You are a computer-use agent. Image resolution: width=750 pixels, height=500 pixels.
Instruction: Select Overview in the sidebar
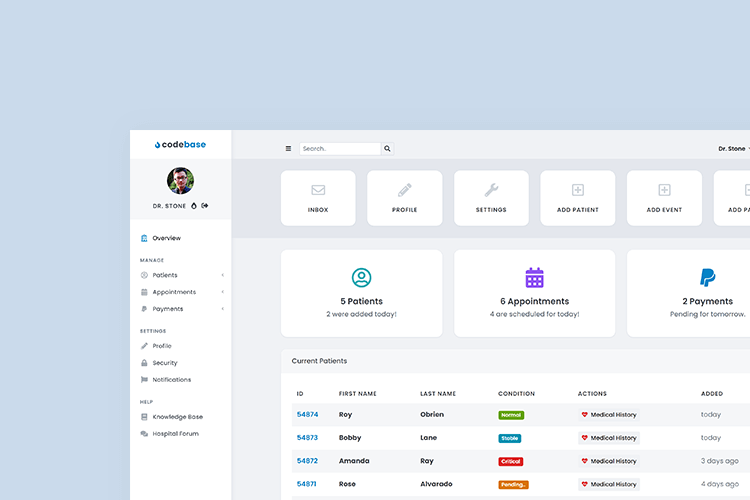tap(180, 238)
